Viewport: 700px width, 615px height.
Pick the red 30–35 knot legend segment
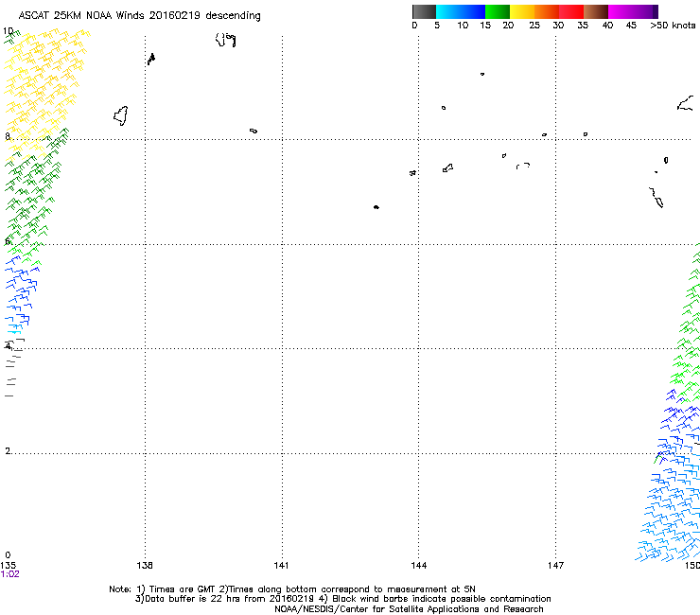[x=571, y=11]
